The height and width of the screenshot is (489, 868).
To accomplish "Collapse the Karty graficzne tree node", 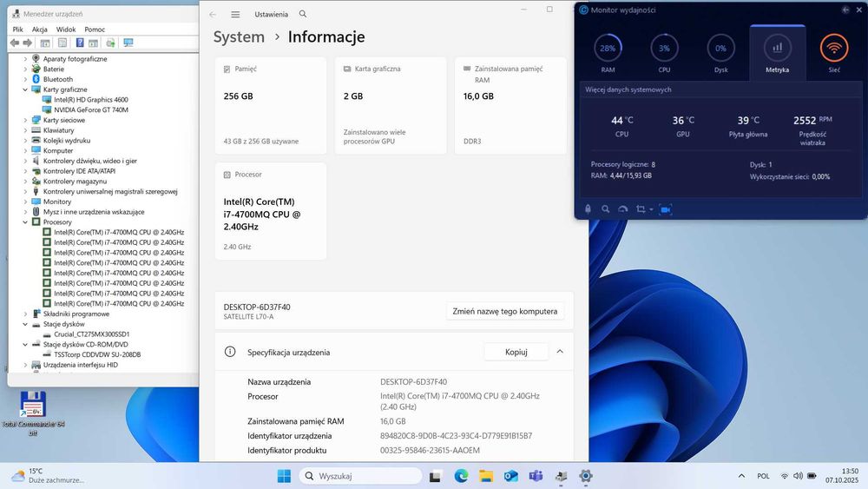I will click(x=25, y=89).
